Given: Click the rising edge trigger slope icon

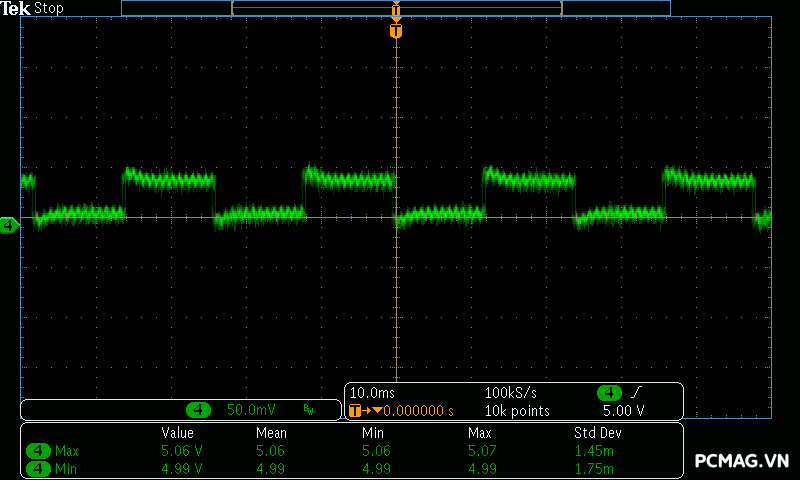Looking at the screenshot, I should pyautogui.click(x=636, y=392).
